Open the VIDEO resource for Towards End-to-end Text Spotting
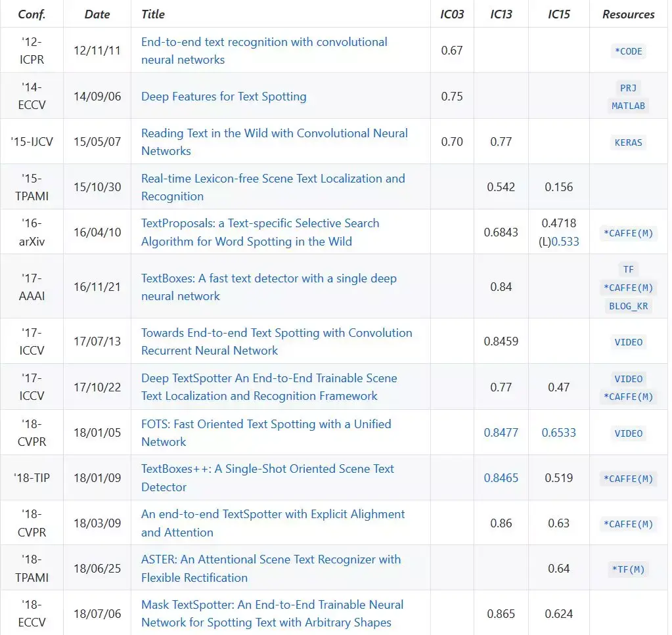This screenshot has width=672, height=635. coord(628,342)
